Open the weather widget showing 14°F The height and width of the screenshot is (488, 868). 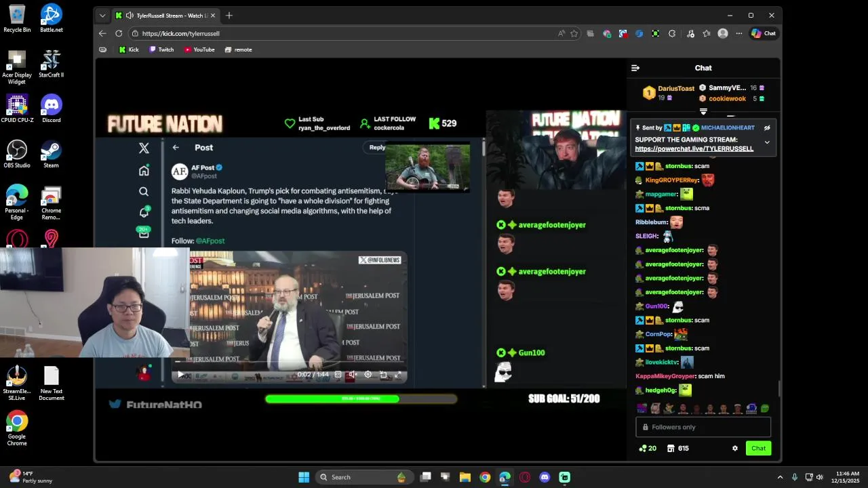coord(31,477)
